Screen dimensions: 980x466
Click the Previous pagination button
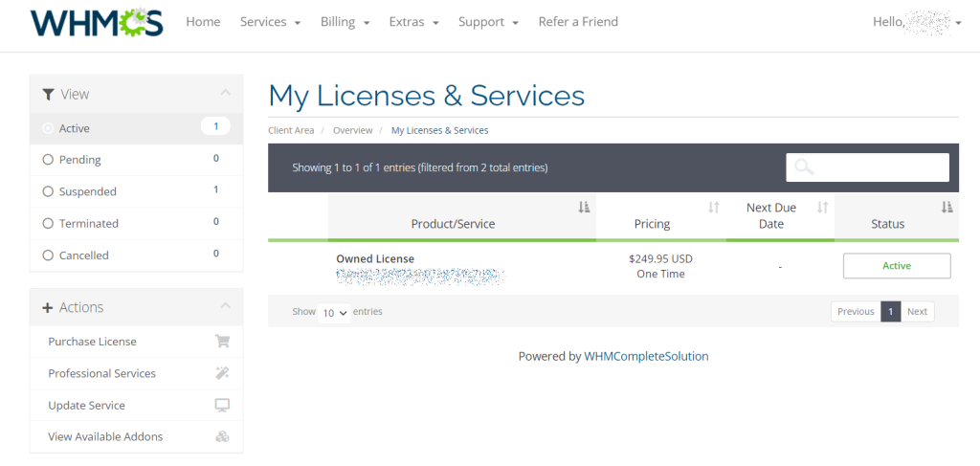[x=856, y=312]
